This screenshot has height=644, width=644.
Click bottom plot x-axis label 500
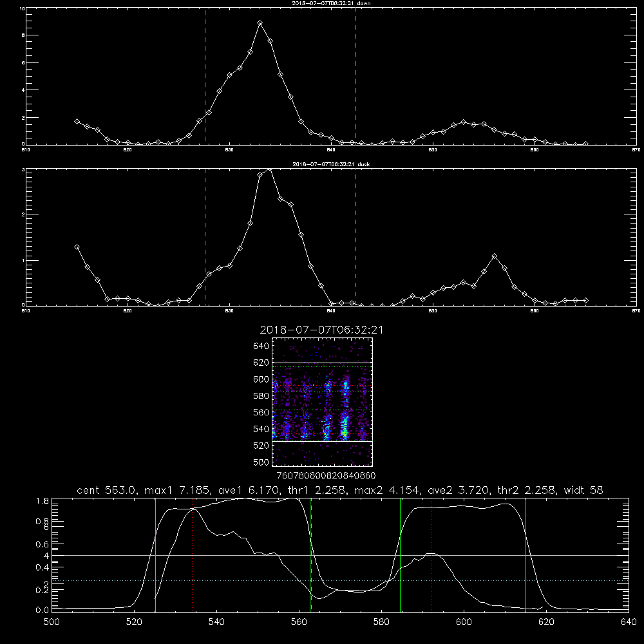(52, 622)
